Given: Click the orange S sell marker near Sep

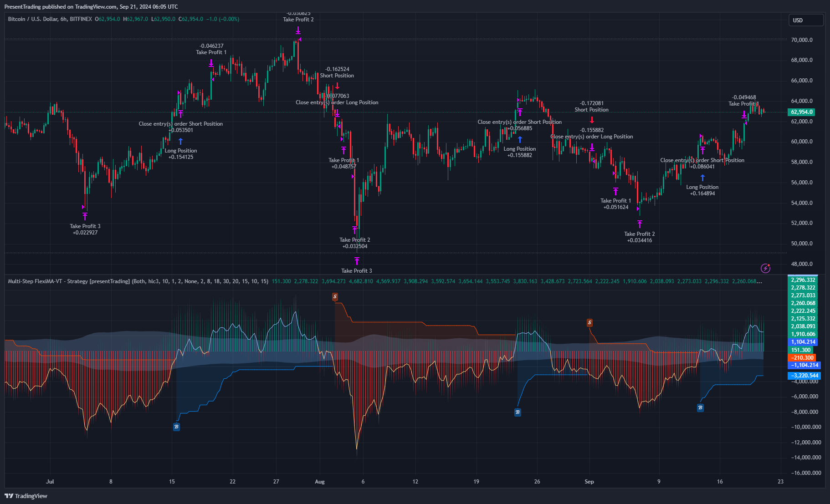Looking at the screenshot, I should (589, 323).
